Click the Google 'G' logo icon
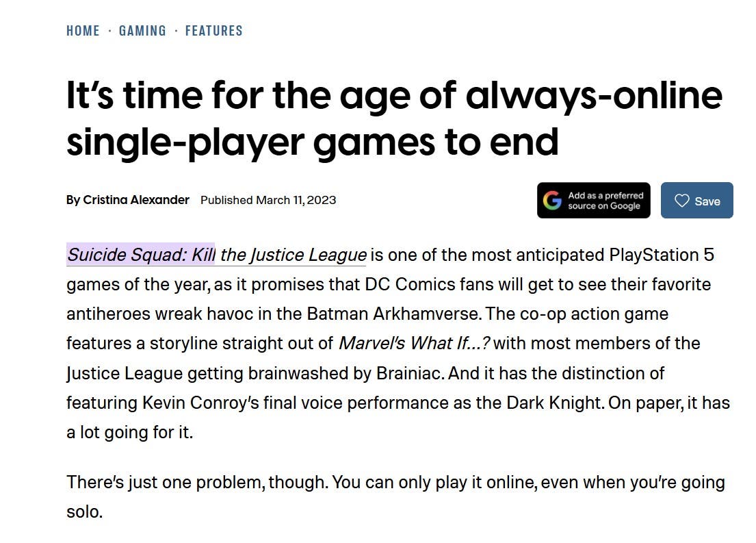The width and height of the screenshot is (756, 543). [x=552, y=201]
